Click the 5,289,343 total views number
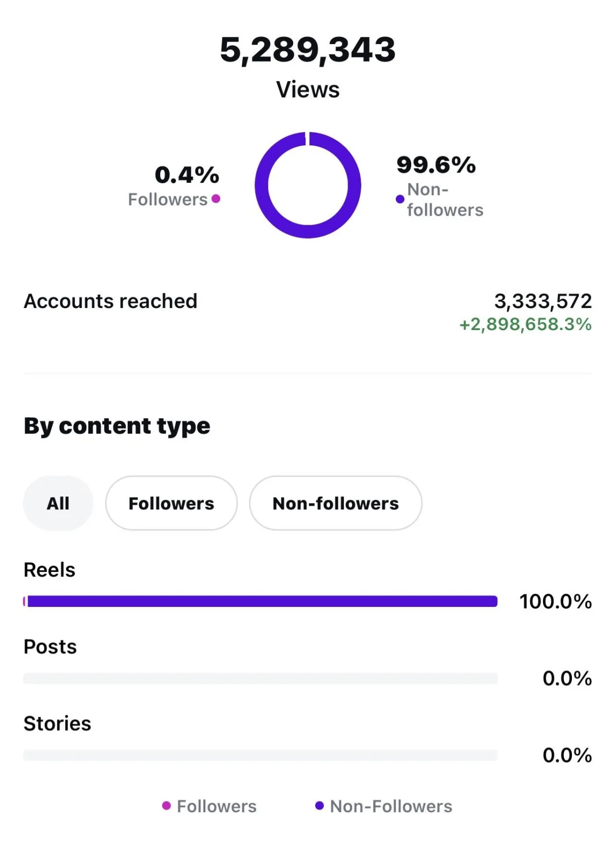The height and width of the screenshot is (842, 616). 308,50
